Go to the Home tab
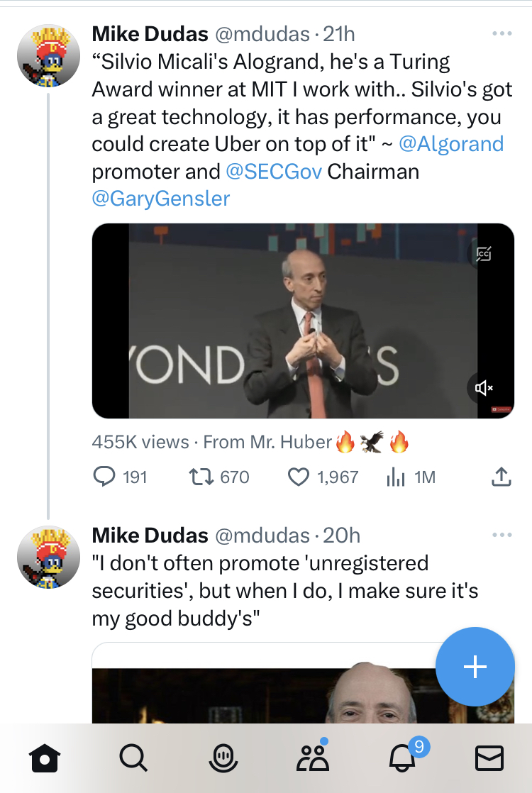The height and width of the screenshot is (793, 532). 44,758
